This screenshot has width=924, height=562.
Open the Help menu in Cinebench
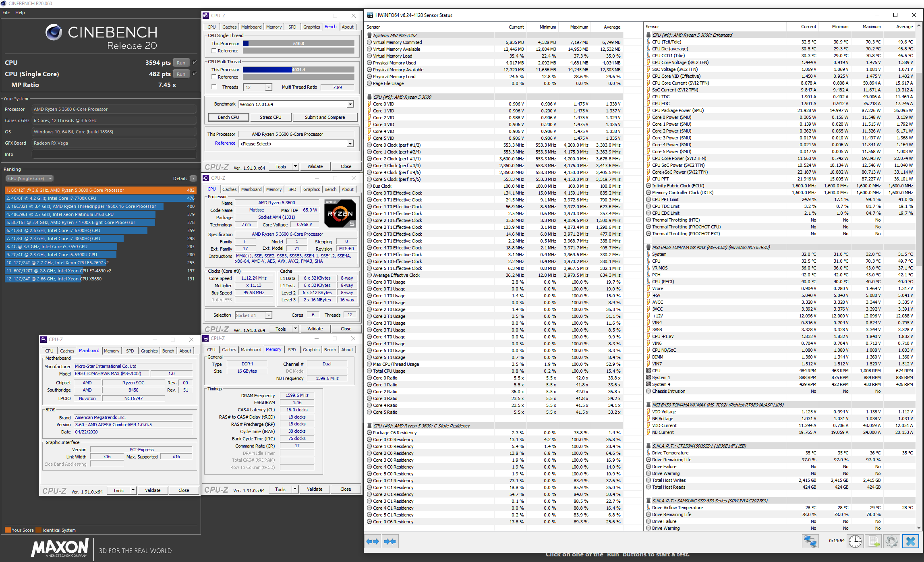pos(20,12)
